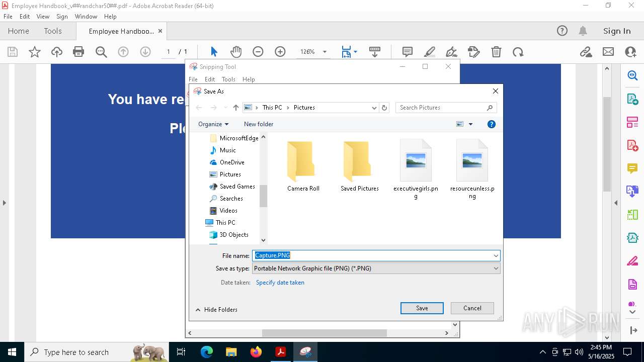This screenshot has width=644, height=362.
Task: Click the Save button
Action: tap(422, 308)
